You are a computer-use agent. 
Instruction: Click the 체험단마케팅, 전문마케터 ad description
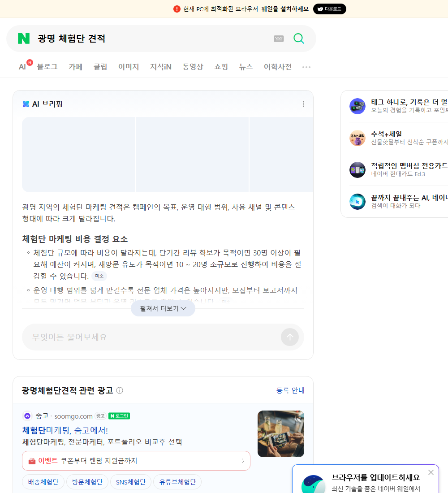(x=102, y=442)
